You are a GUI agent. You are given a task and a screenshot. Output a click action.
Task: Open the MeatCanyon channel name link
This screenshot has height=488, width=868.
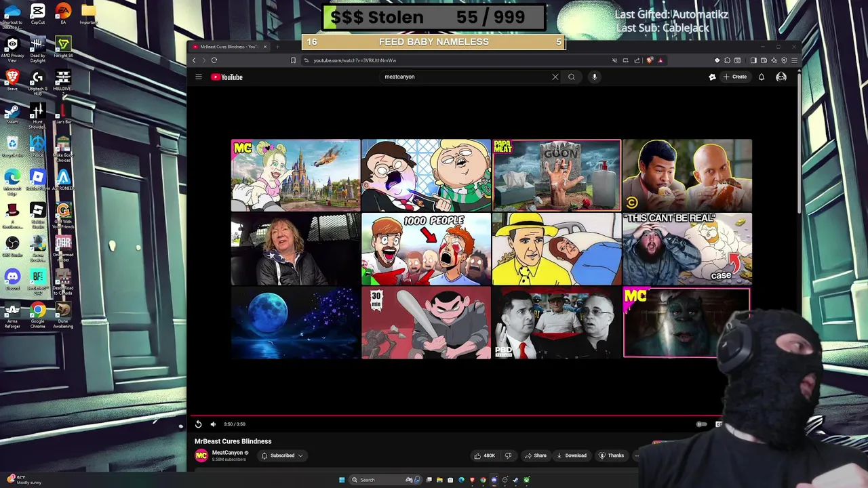tap(227, 453)
